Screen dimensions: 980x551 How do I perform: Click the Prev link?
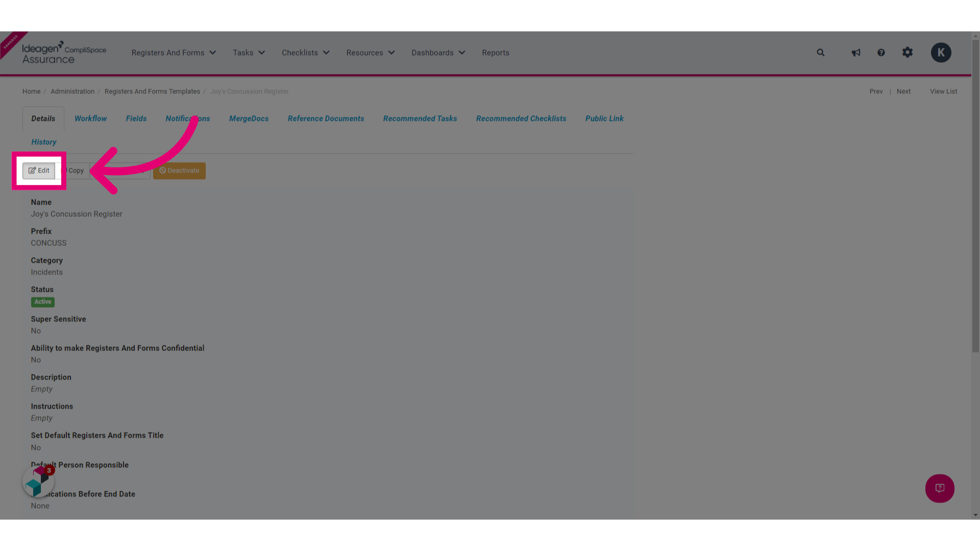(876, 91)
